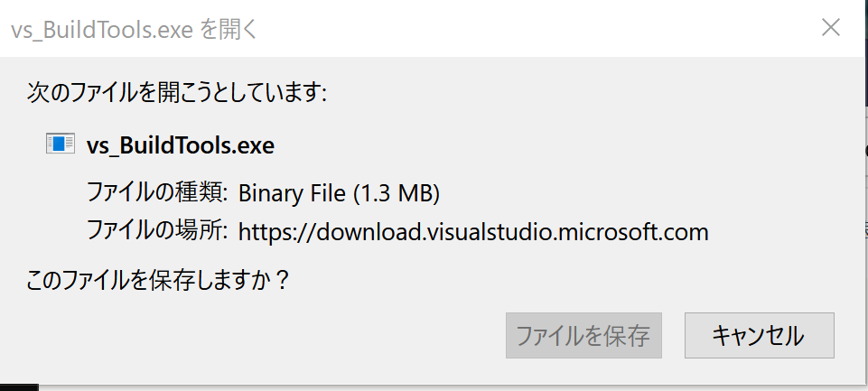
Task: Click the ファイルの種類 label
Action: [157, 192]
